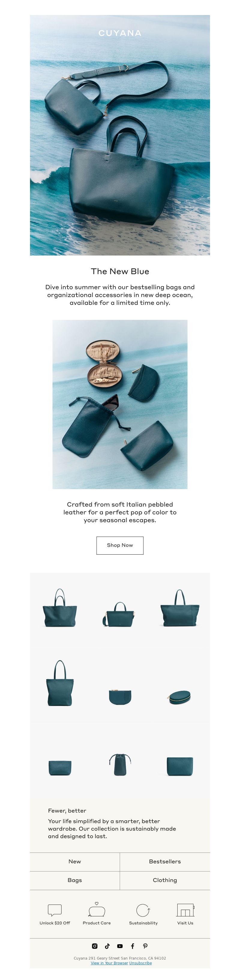Open the TikTok social icon
This screenshot has width=240, height=980.
pyautogui.click(x=107, y=946)
